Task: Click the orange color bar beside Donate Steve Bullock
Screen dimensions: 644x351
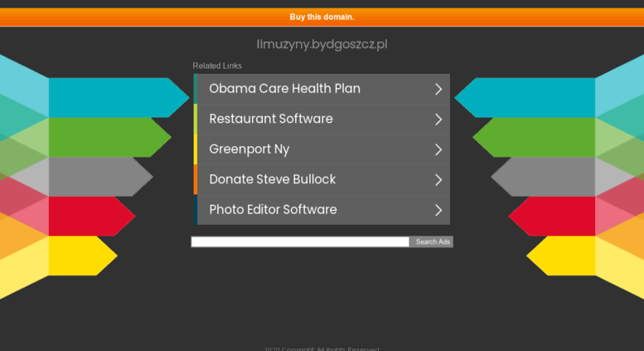Action: pos(196,179)
